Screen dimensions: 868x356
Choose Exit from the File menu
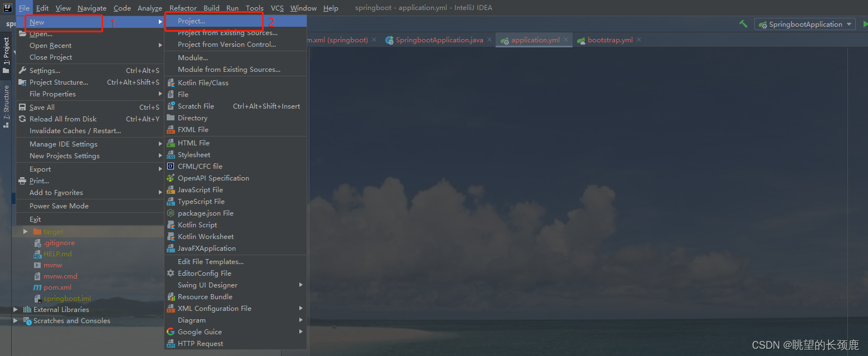click(91, 219)
